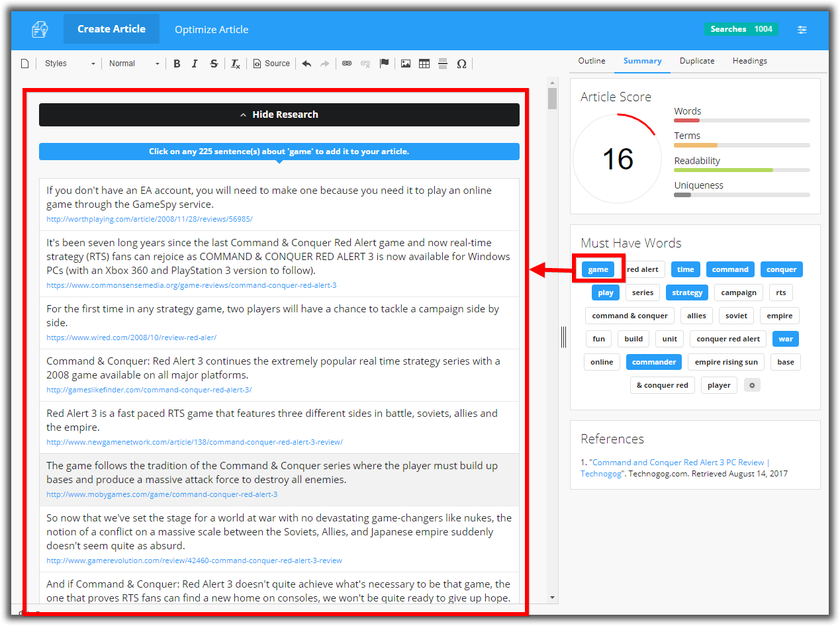The image size is (840, 626).
Task: Click the new page toolbar icon
Action: tap(25, 64)
